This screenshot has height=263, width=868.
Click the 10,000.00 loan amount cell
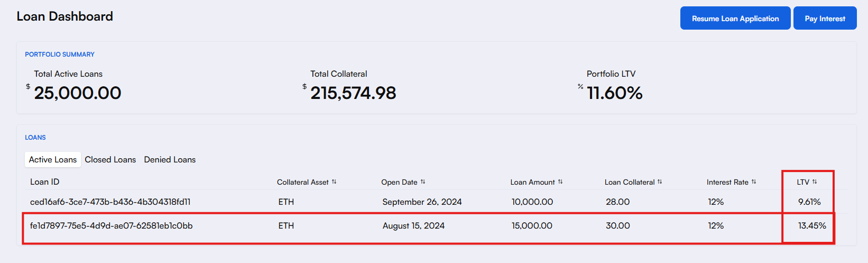[532, 202]
